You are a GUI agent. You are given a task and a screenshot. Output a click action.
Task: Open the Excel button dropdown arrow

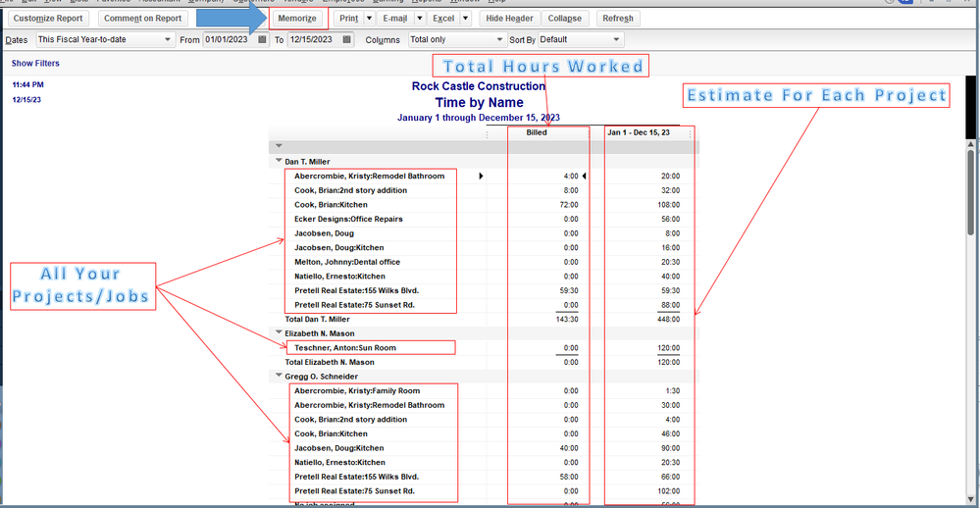point(465,18)
